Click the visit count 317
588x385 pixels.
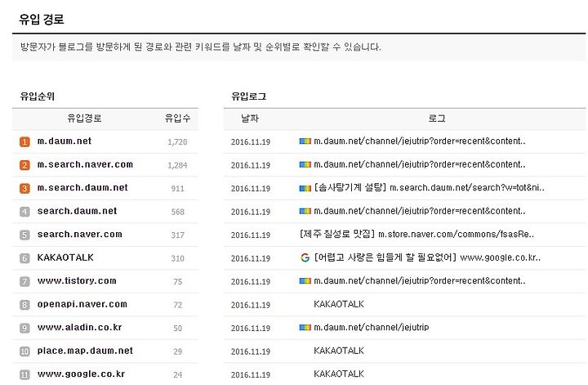click(177, 235)
